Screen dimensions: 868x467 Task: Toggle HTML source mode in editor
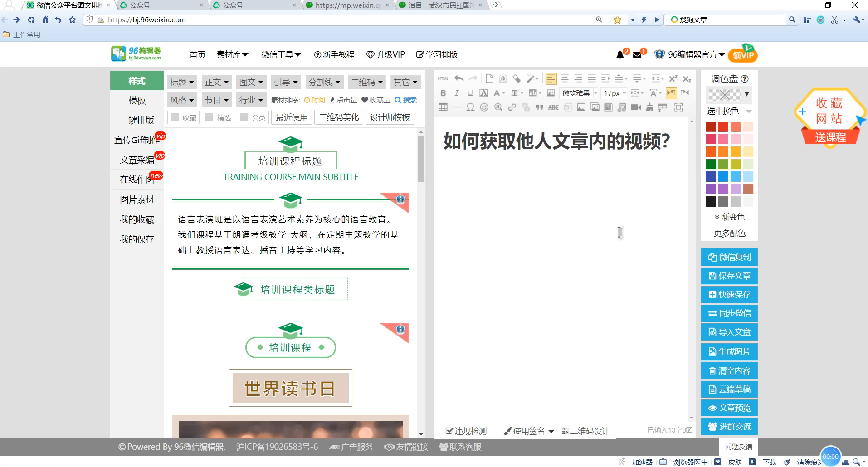(443, 78)
